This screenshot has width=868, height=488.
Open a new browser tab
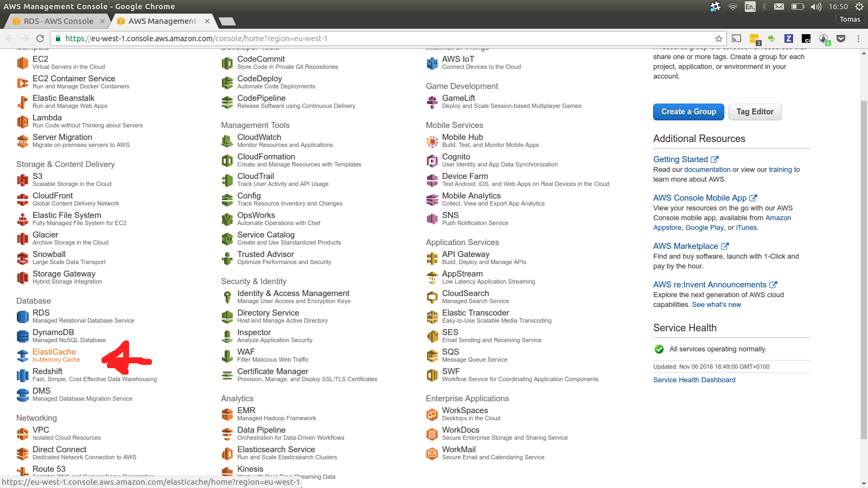tap(227, 21)
